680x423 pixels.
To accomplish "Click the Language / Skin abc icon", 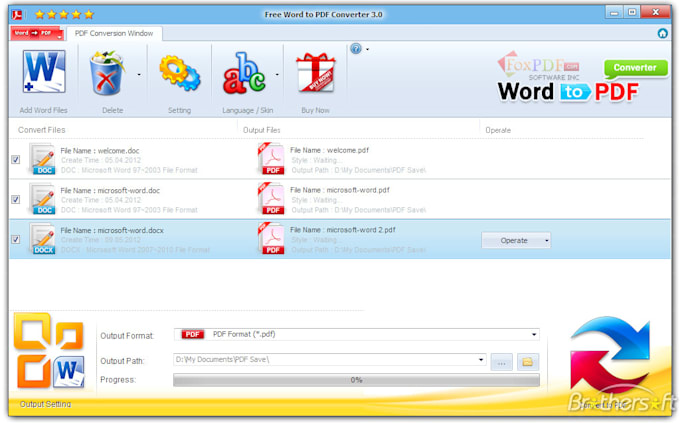I will (x=244, y=73).
